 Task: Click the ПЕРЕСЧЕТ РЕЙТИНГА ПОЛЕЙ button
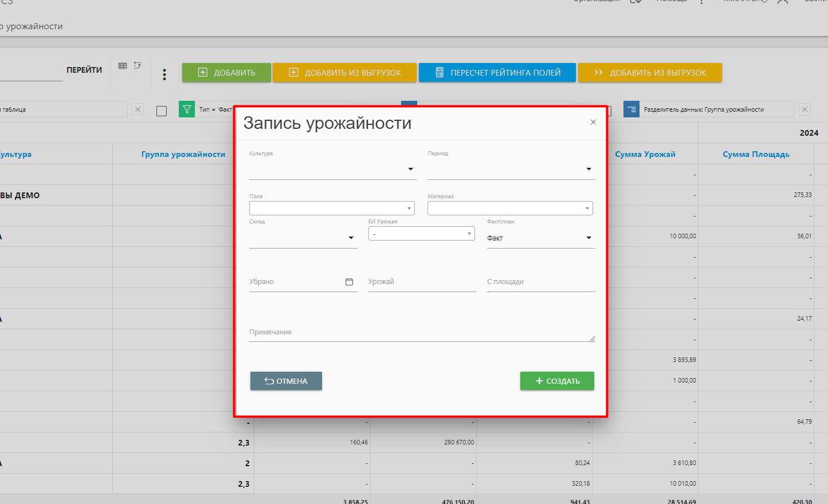pyautogui.click(x=497, y=73)
